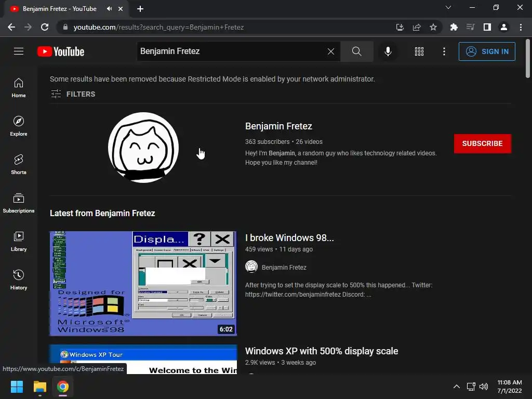The width and height of the screenshot is (532, 399).
Task: Click the Windows XP Tour thumbnail
Action: (x=143, y=360)
